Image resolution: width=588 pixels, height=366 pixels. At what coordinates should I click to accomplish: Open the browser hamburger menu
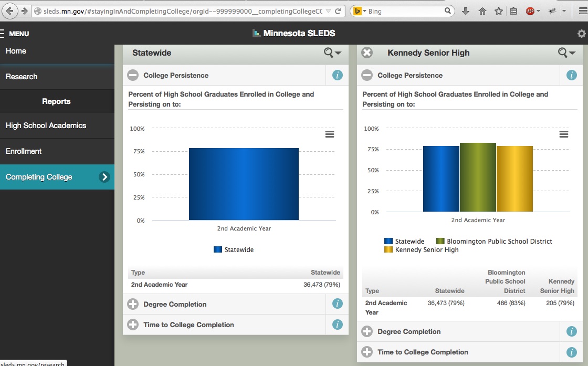click(583, 11)
